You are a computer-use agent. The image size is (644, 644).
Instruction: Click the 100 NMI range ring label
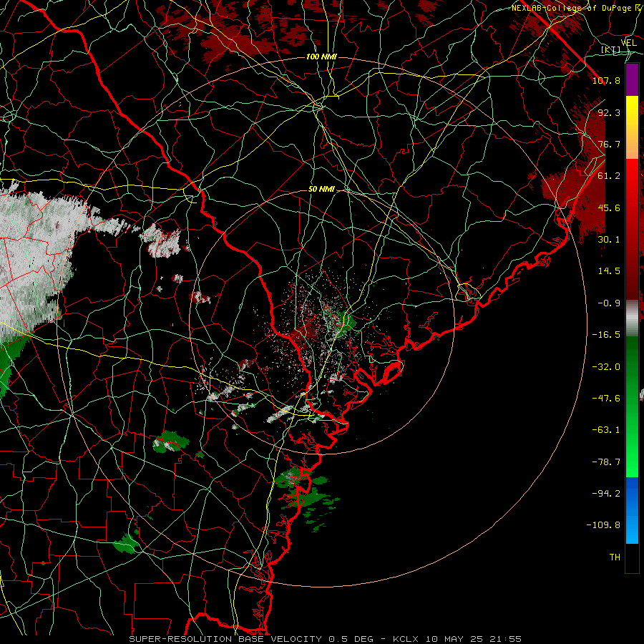(321, 57)
